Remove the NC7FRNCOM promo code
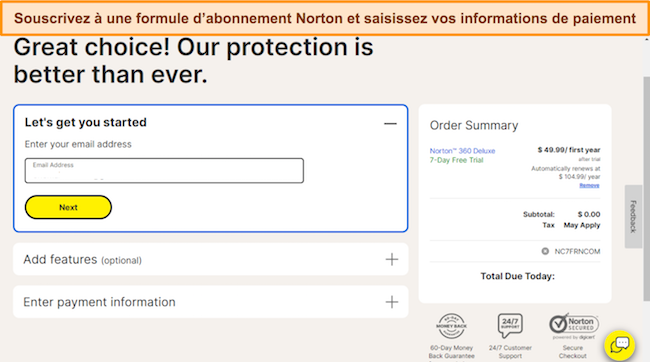The image size is (650, 362). [x=545, y=251]
